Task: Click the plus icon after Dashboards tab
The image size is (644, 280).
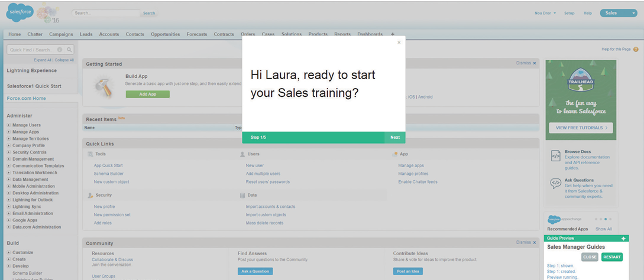Action: click(393, 34)
